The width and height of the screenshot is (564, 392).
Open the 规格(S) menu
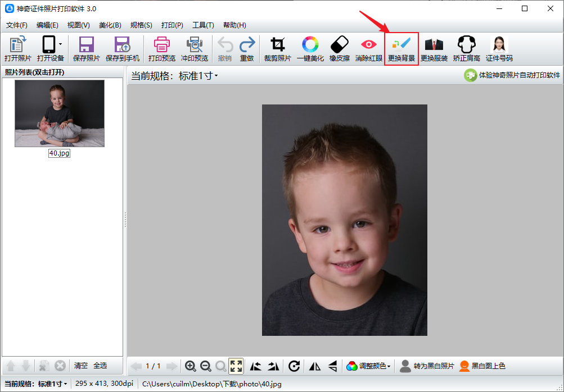(141, 25)
